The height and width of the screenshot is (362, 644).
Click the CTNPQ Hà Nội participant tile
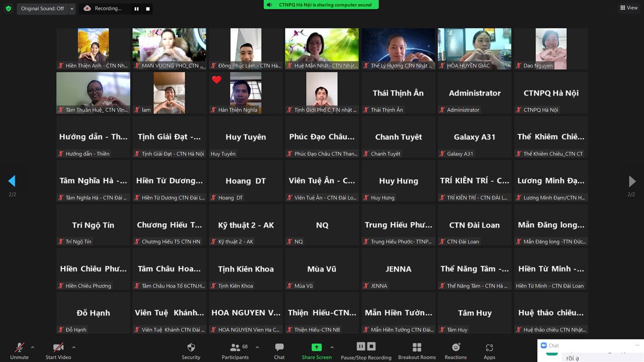[x=551, y=93]
